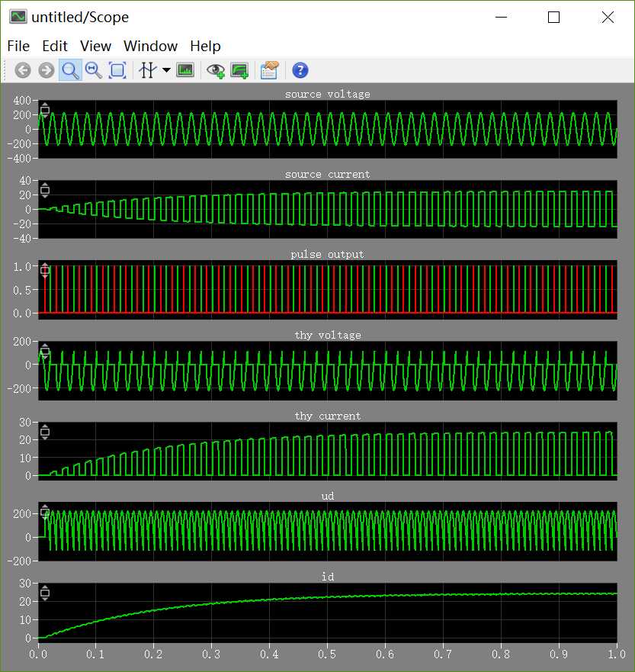Click the 0.1 label on the time axis
This screenshot has height=672, width=635.
(95, 654)
